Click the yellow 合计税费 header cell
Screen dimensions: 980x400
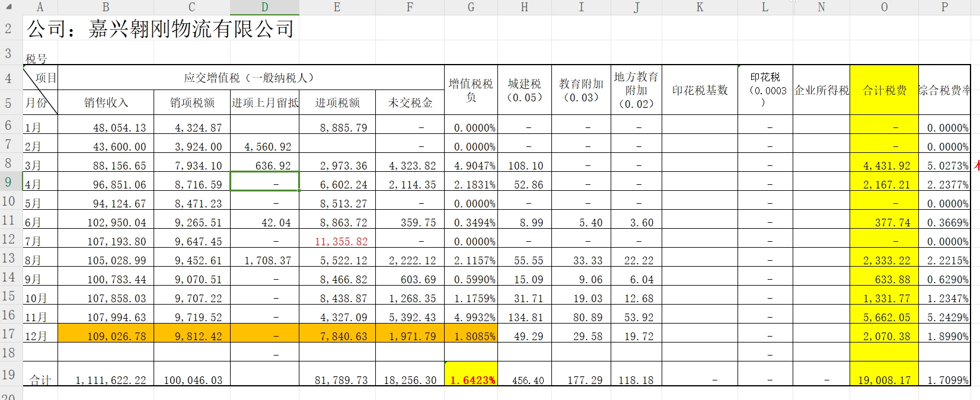click(x=884, y=90)
